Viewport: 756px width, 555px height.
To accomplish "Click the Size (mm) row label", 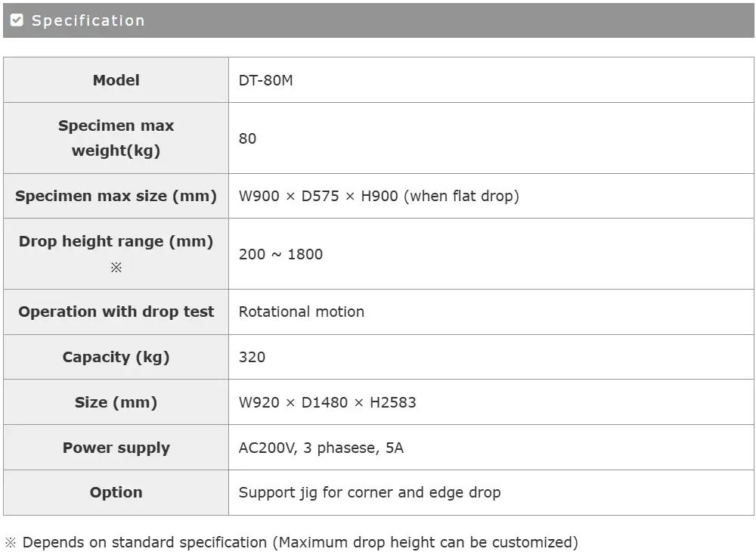I will [x=116, y=402].
